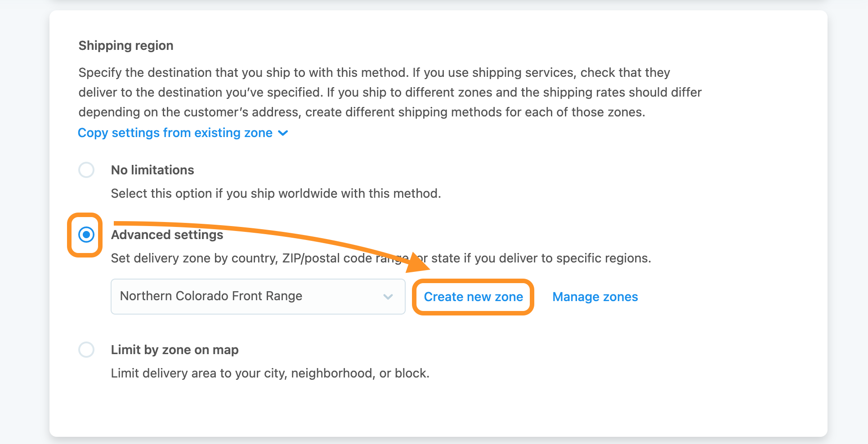868x444 pixels.
Task: Expand chevron beside Copy settings from existing zone
Action: click(x=283, y=133)
